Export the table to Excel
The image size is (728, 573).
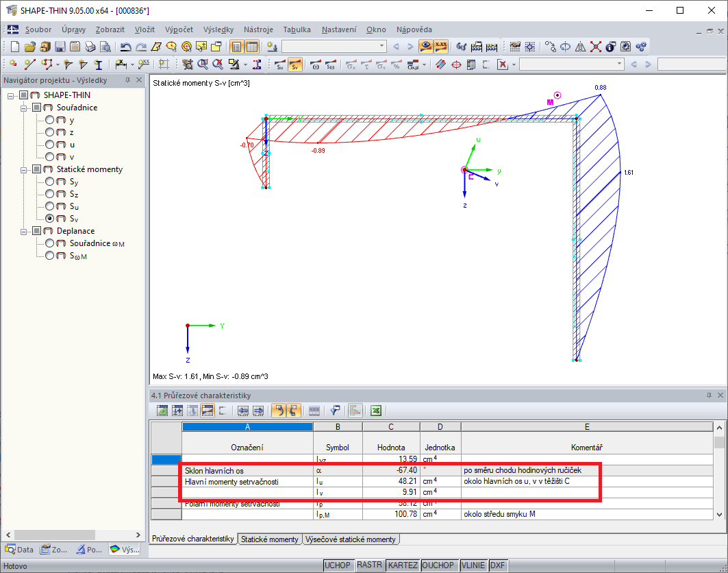coord(376,411)
